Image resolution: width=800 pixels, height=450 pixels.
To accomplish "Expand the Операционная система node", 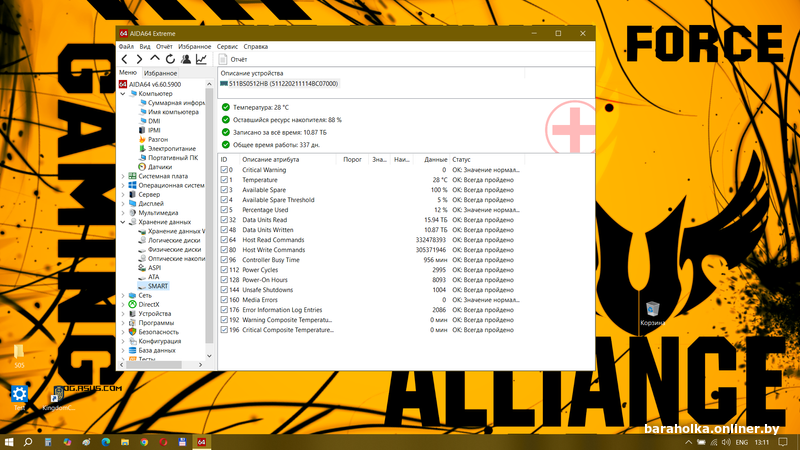I will [x=123, y=185].
